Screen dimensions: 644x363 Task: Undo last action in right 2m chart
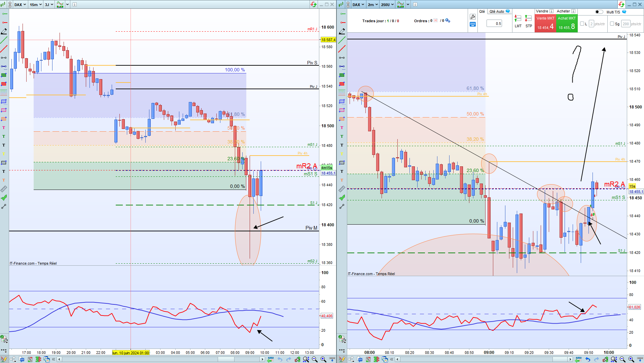pyautogui.click(x=587, y=359)
